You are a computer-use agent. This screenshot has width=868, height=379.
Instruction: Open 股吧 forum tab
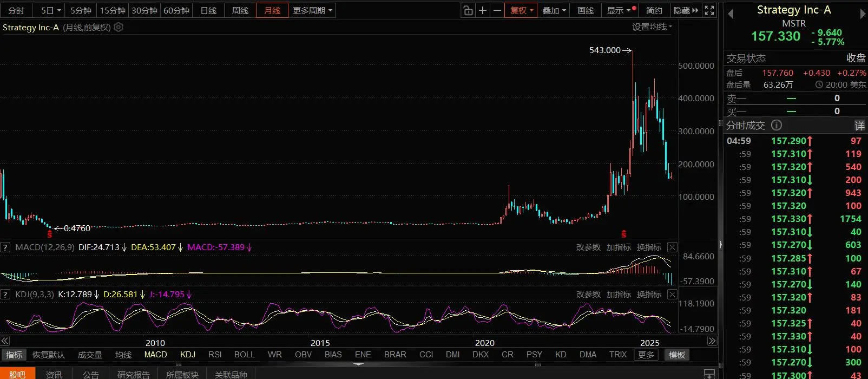(x=17, y=374)
